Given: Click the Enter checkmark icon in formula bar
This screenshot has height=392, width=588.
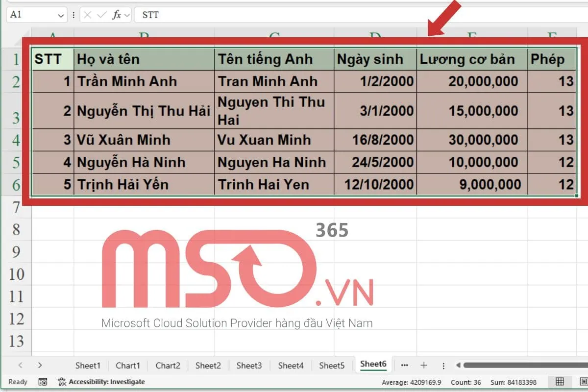Looking at the screenshot, I should pos(101,15).
